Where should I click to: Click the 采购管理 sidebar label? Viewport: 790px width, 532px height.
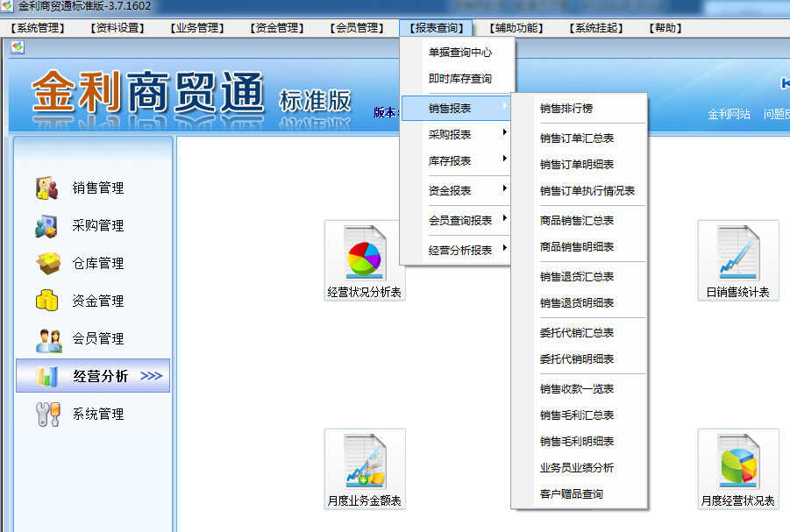click(x=98, y=226)
